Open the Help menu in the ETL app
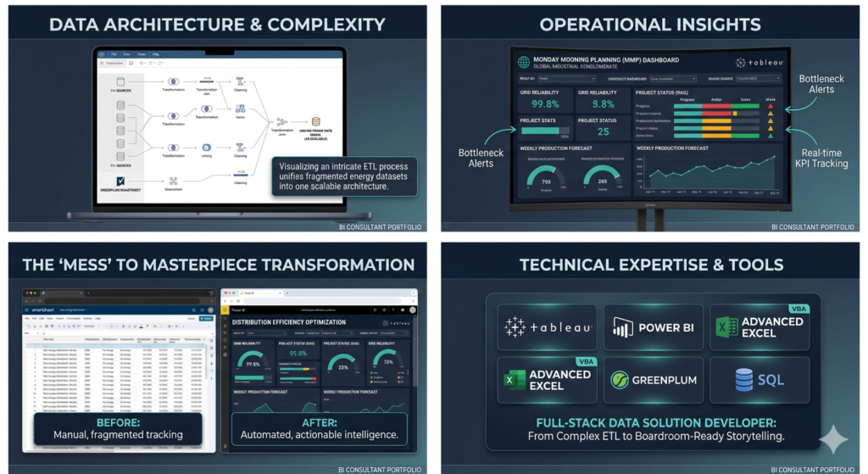This screenshot has width=868, height=474. pyautogui.click(x=156, y=54)
